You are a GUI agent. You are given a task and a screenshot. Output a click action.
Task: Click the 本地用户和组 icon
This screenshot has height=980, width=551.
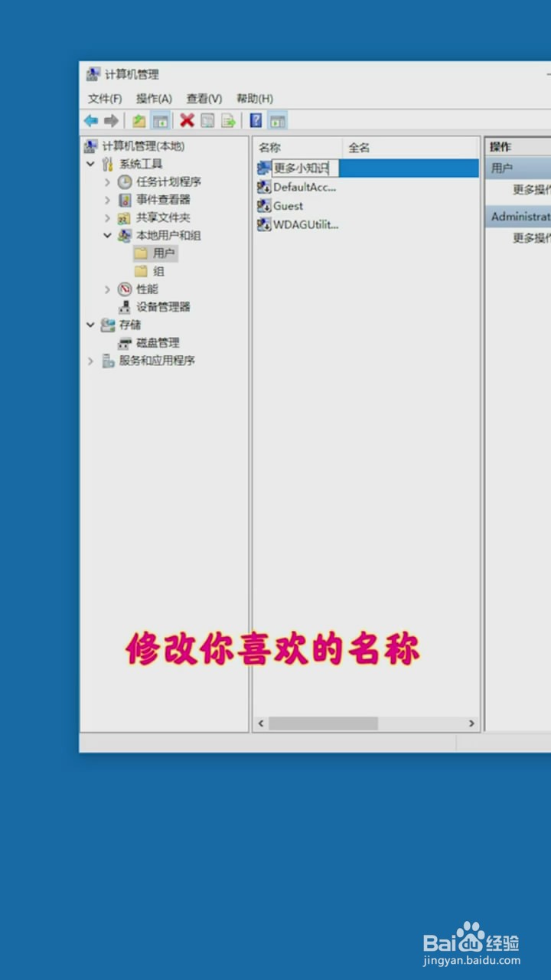[x=125, y=236]
